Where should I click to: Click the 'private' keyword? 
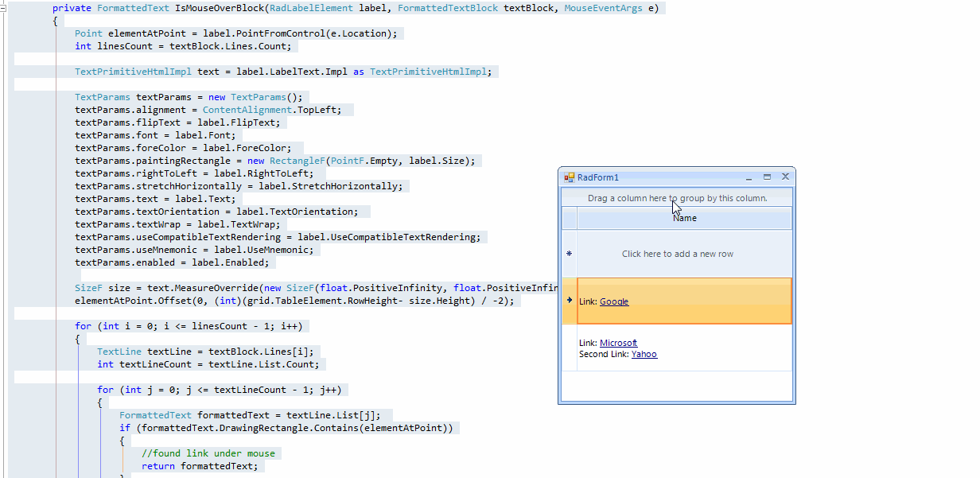[72, 8]
